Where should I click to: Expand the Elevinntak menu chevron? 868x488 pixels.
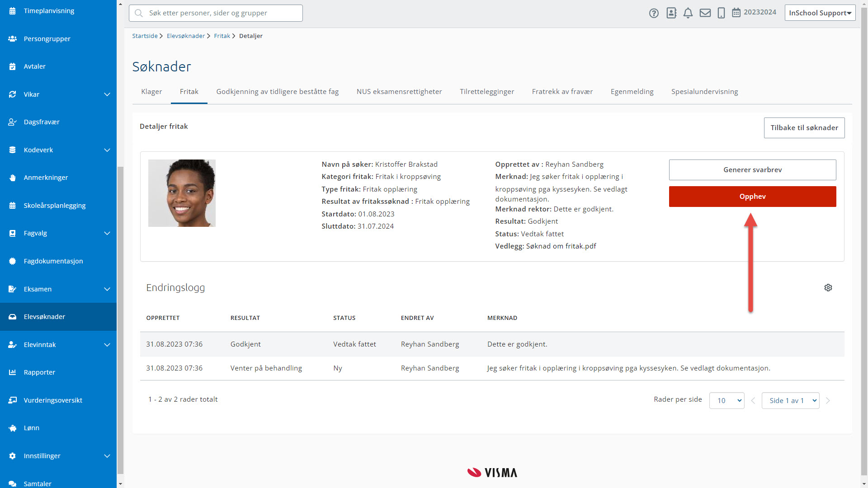pos(107,345)
